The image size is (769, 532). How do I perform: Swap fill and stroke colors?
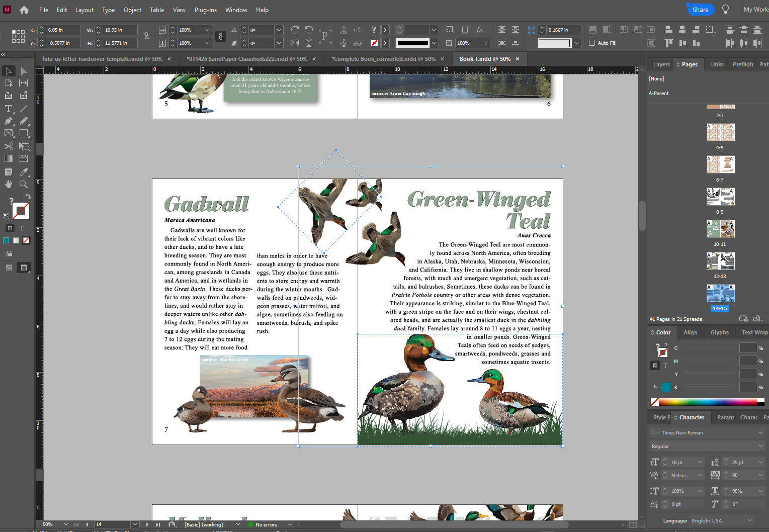28,196
